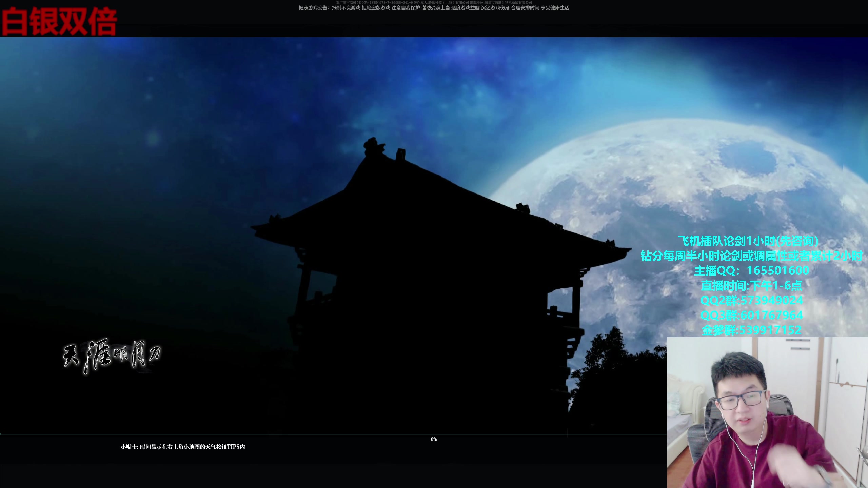Click the QQ3群:601767964 line

751,315
